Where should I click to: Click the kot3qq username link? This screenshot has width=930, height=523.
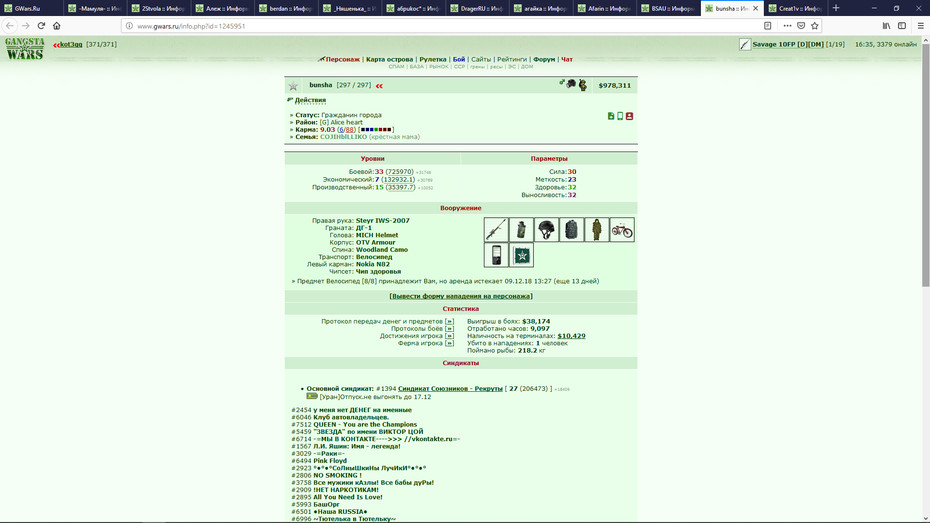(x=71, y=44)
